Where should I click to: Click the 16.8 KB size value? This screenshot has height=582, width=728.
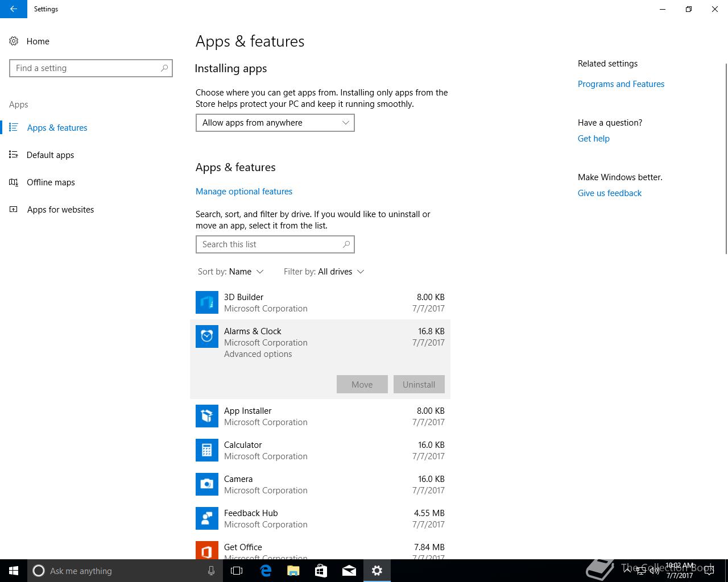pos(431,331)
